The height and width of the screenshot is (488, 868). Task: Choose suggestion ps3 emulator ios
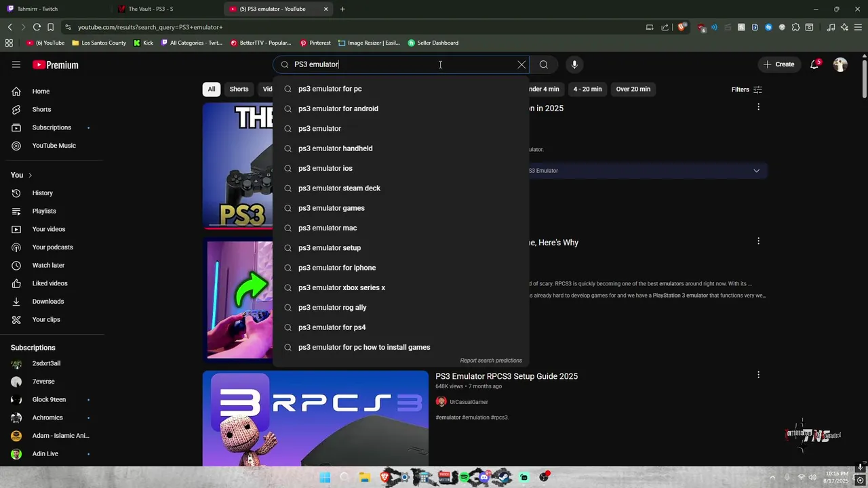point(400,168)
